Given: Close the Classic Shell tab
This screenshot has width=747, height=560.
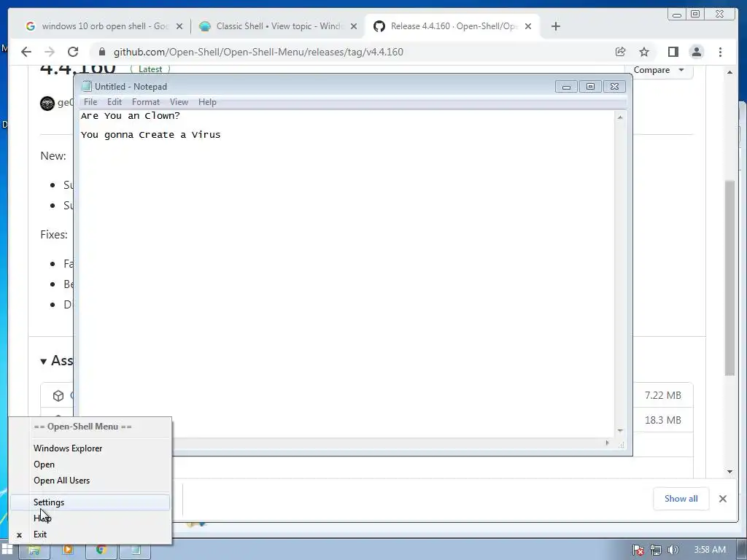Looking at the screenshot, I should point(354,27).
